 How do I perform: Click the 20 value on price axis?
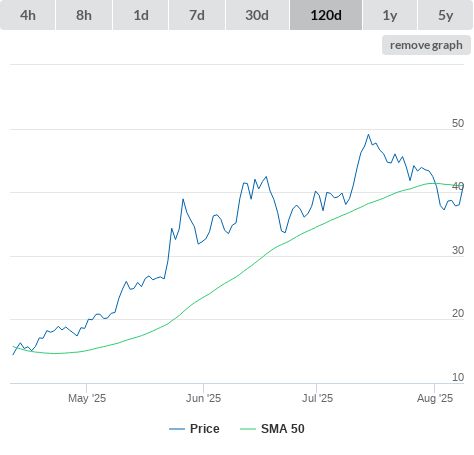[458, 313]
